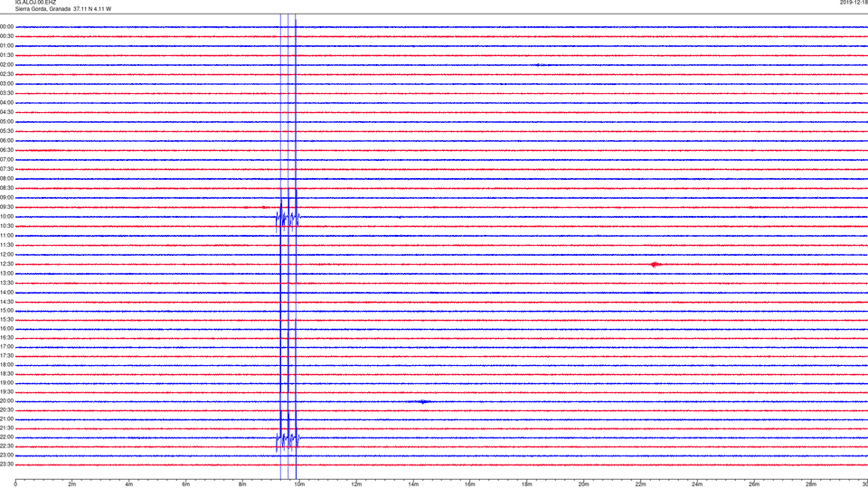Click the "22m" x-axis tick label

coord(640,484)
